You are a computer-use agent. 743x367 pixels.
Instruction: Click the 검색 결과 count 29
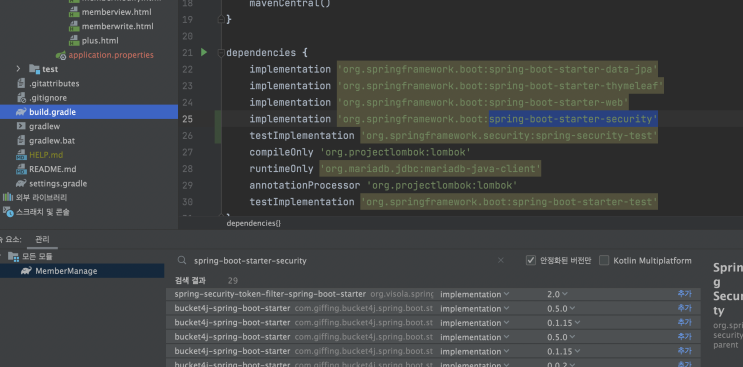point(233,280)
